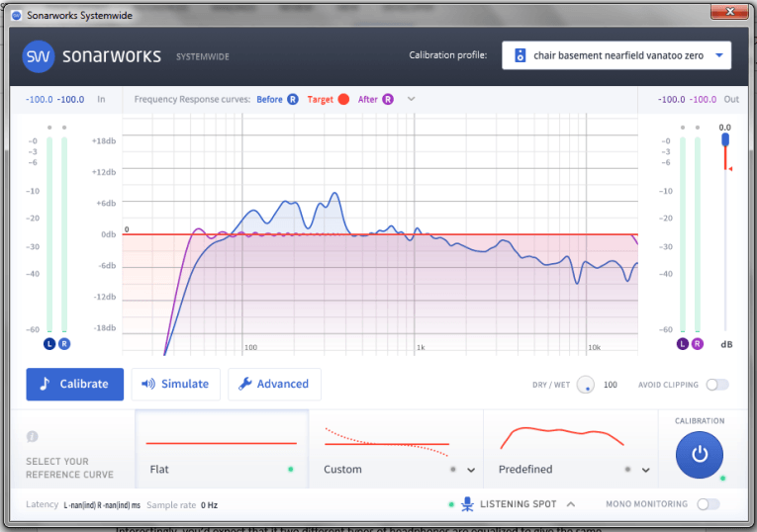Click the Flat curve preview thumbnail line
This screenshot has height=532, width=757.
click(x=221, y=443)
